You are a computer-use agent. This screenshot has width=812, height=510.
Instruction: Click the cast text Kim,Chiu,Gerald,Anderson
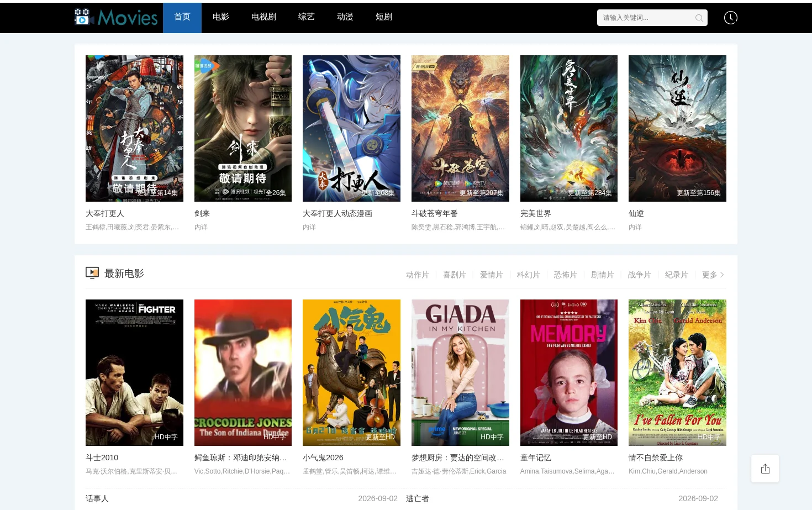point(668,471)
